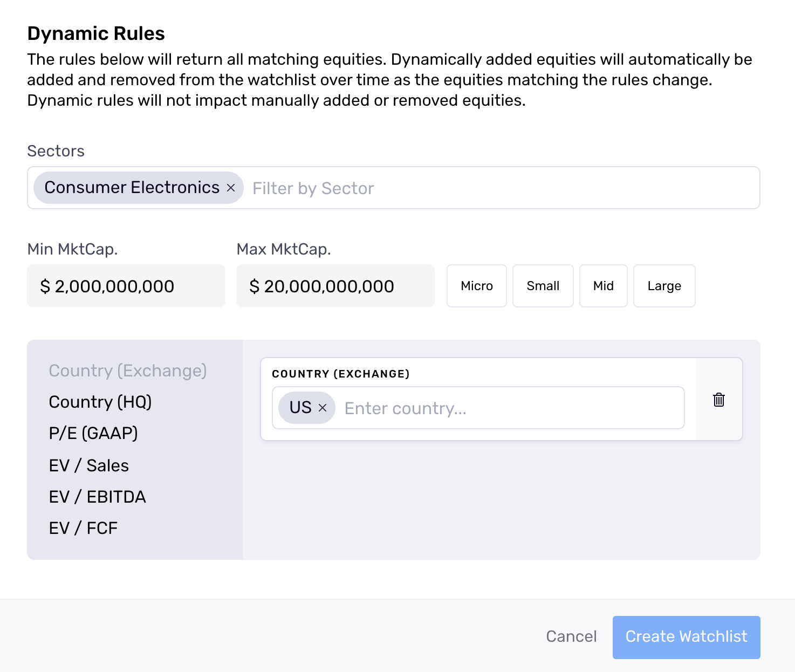Add the P/E (GAAP) rule
795x672 pixels.
93,433
